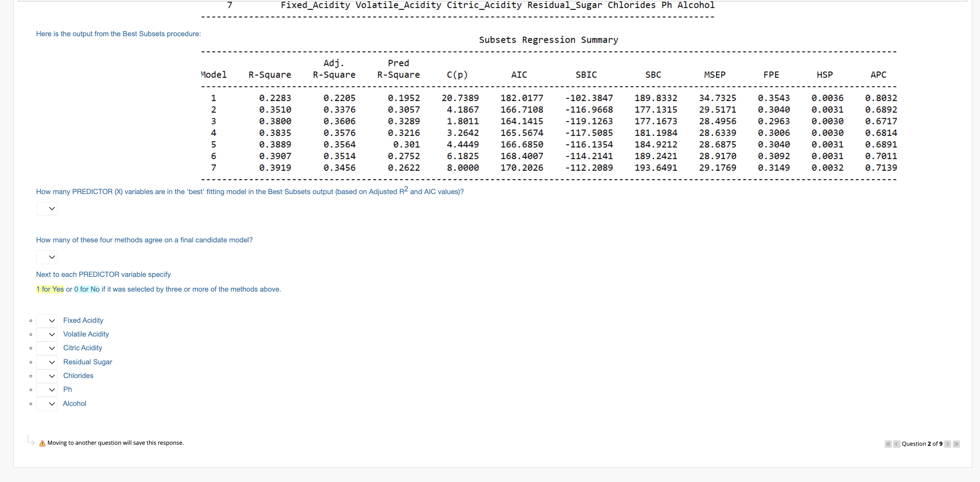Open the Fixed Acidity dropdown
This screenshot has width=980, height=482.
pos(47,321)
